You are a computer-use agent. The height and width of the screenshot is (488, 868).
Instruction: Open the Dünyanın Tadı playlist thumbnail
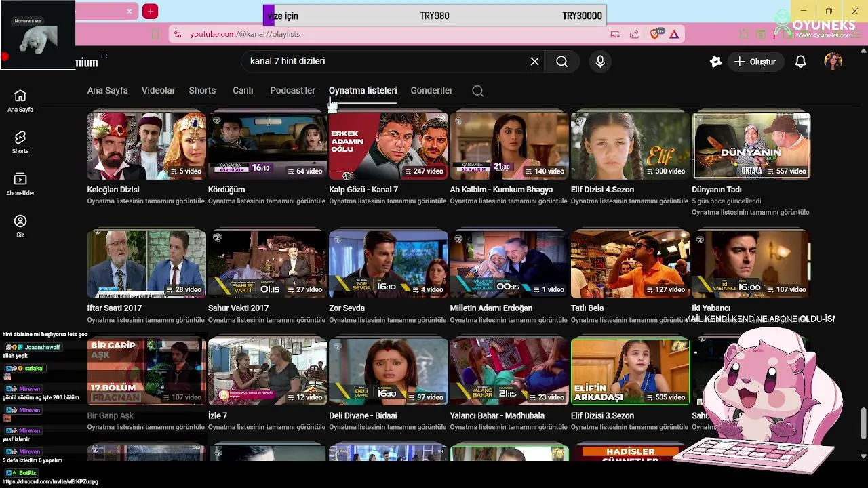tap(751, 145)
